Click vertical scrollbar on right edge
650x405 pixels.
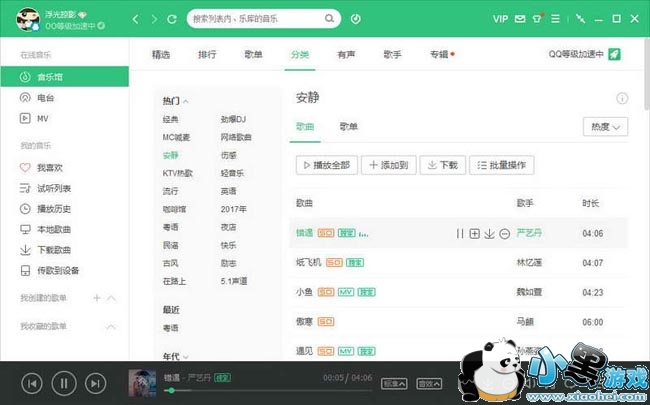point(647,75)
